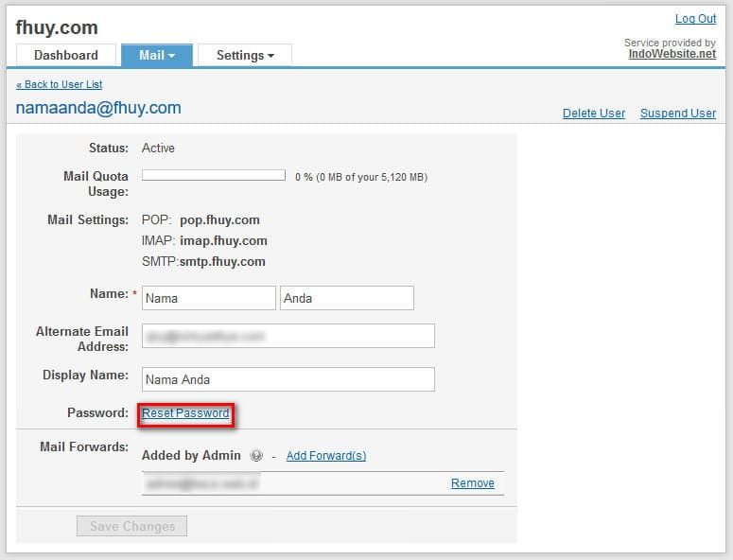This screenshot has width=733, height=560.
Task: Click the Delete User link
Action: coord(594,114)
